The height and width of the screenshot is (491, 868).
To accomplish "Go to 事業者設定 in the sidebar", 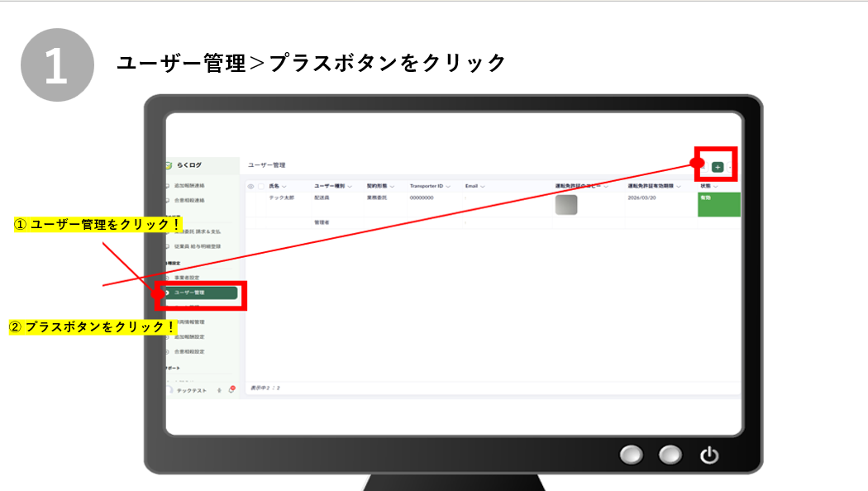I will 186,278.
